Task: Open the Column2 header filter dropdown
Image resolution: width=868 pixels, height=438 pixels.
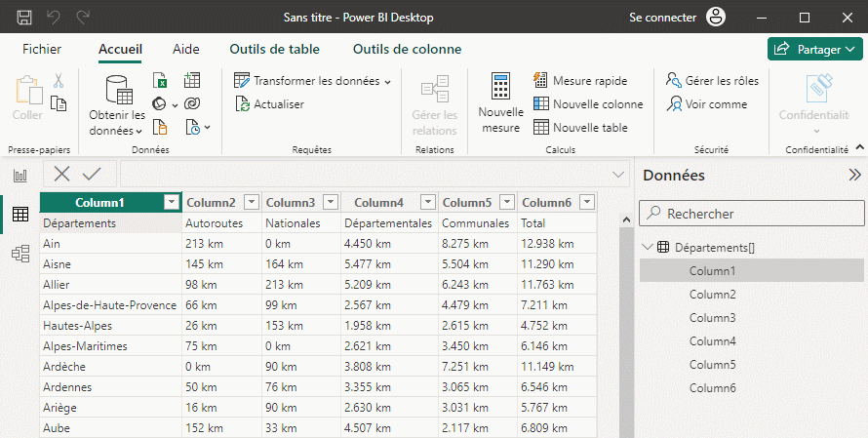Action: (x=251, y=202)
